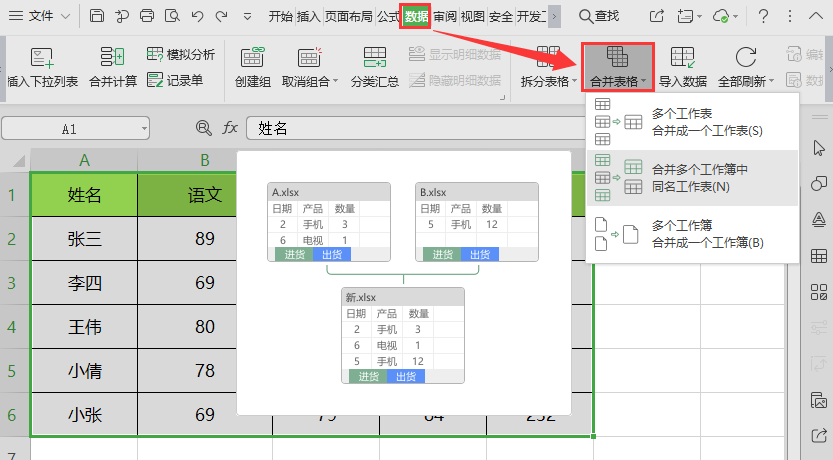The image size is (833, 460).
Task: Click the Undo arrow icon
Action: click(197, 16)
